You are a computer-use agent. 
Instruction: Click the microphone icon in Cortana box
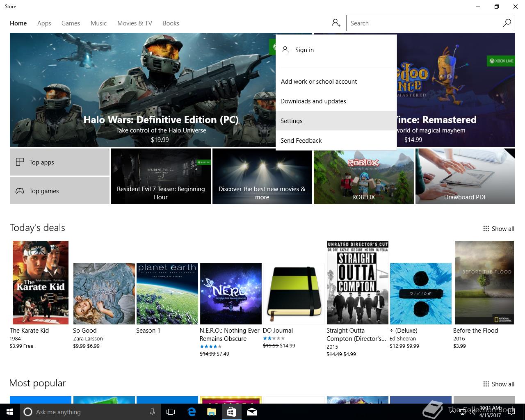click(152, 412)
